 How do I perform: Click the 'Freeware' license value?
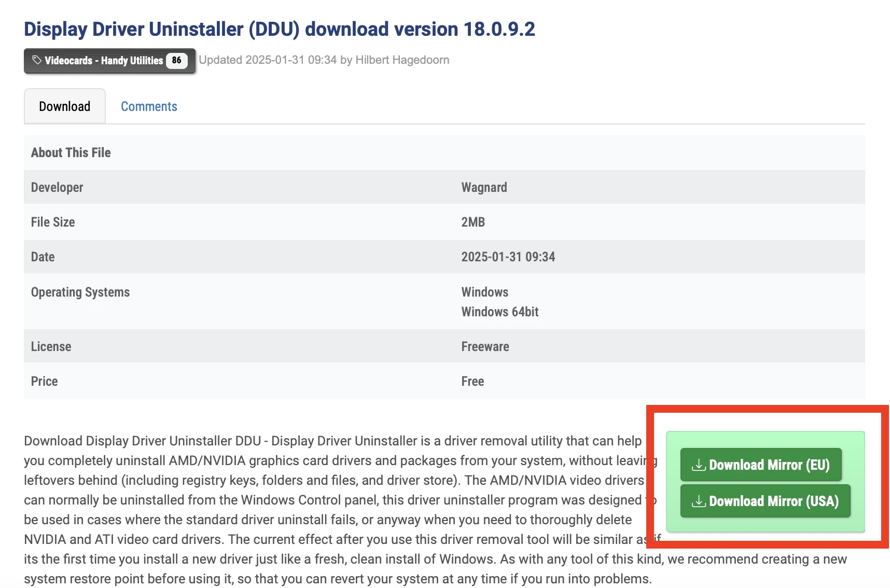[485, 346]
